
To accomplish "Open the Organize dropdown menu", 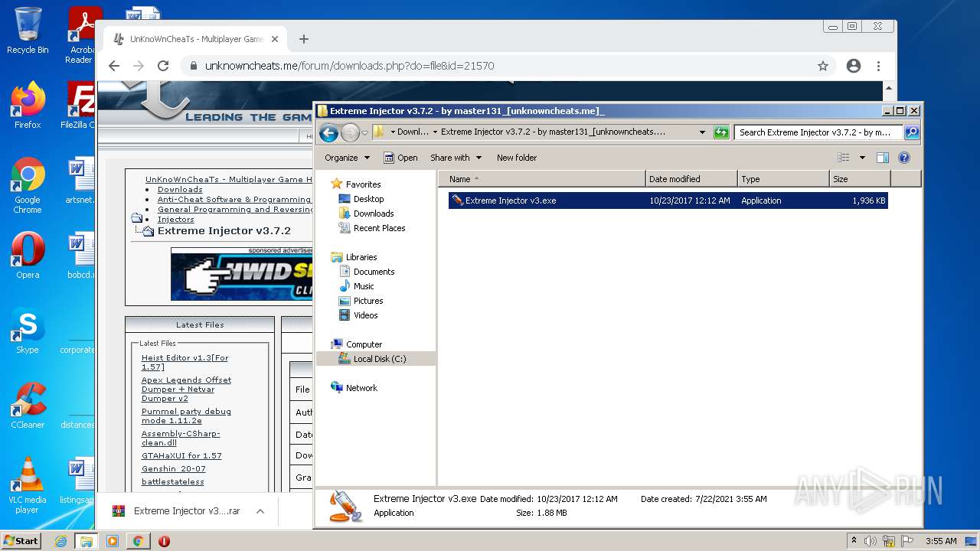I will (347, 158).
